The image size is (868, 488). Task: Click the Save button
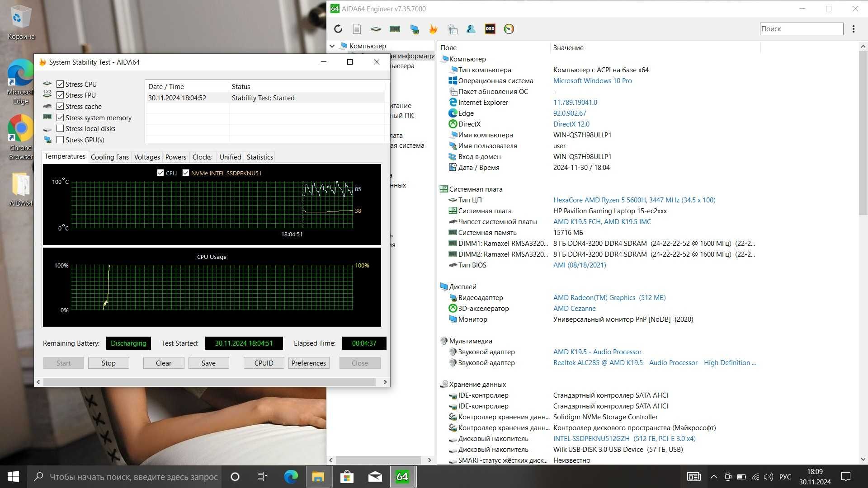point(208,363)
